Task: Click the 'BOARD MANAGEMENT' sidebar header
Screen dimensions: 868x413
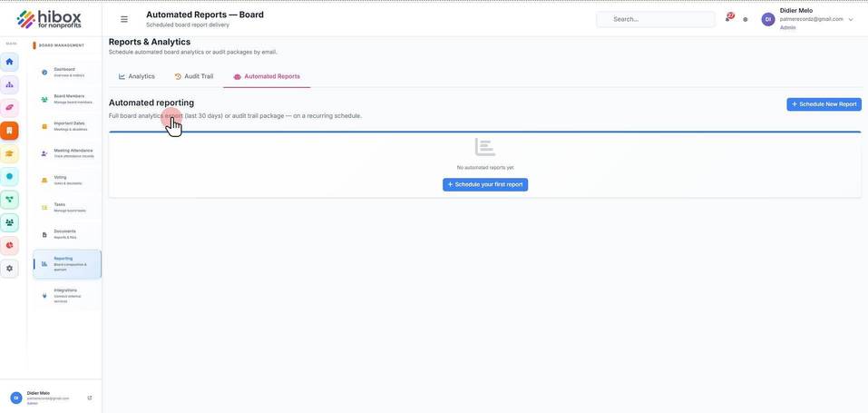Action: 62,45
